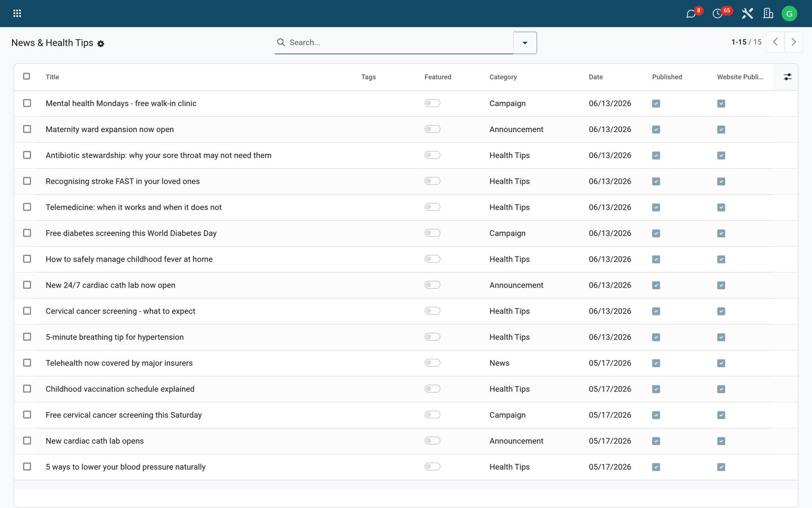The image size is (812, 508).
Task: Turn on Featured for Childhood vaccination schedule
Action: 432,389
